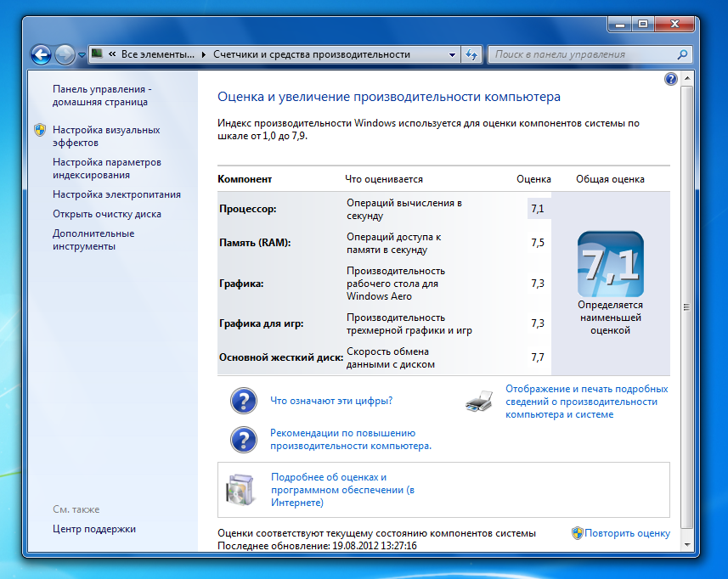
Task: Click the 'Общая оценка' column header
Action: coord(610,179)
